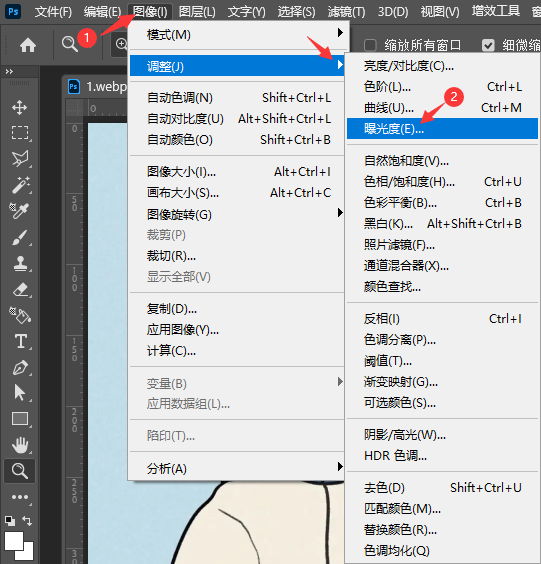The image size is (541, 564).
Task: Select the Hand tool
Action: (20, 445)
